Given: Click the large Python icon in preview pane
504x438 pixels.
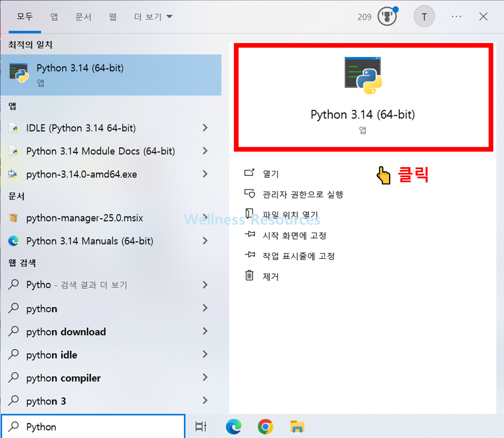Looking at the screenshot, I should click(x=363, y=76).
